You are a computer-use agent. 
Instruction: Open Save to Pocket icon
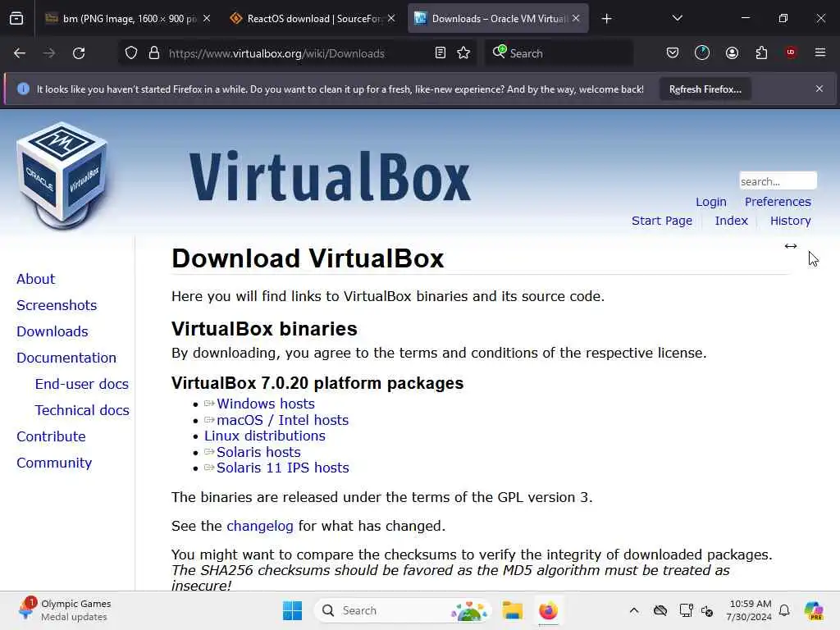pos(673,53)
